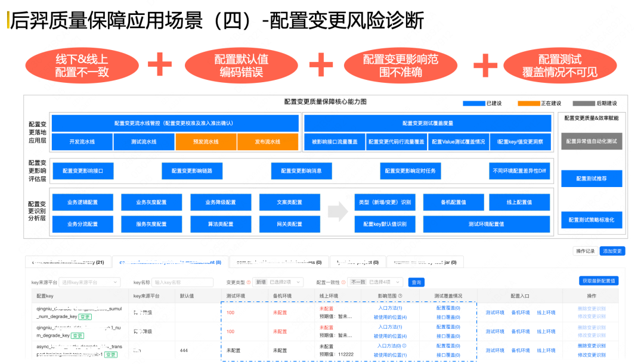Click the orange 预发流水线 box
This screenshot has width=644, height=364.
click(206, 142)
